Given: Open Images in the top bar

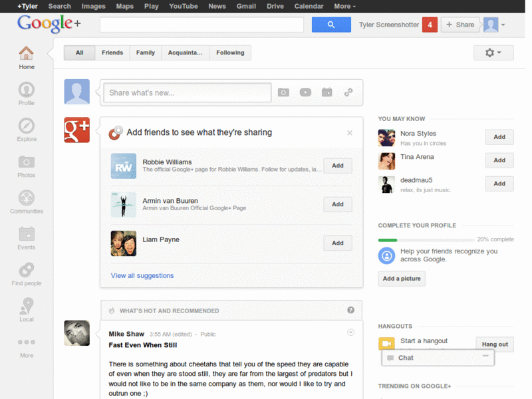Looking at the screenshot, I should tap(93, 6).
